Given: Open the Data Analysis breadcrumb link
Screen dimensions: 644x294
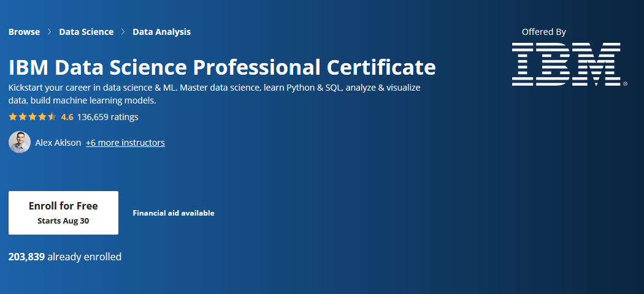Looking at the screenshot, I should (161, 32).
